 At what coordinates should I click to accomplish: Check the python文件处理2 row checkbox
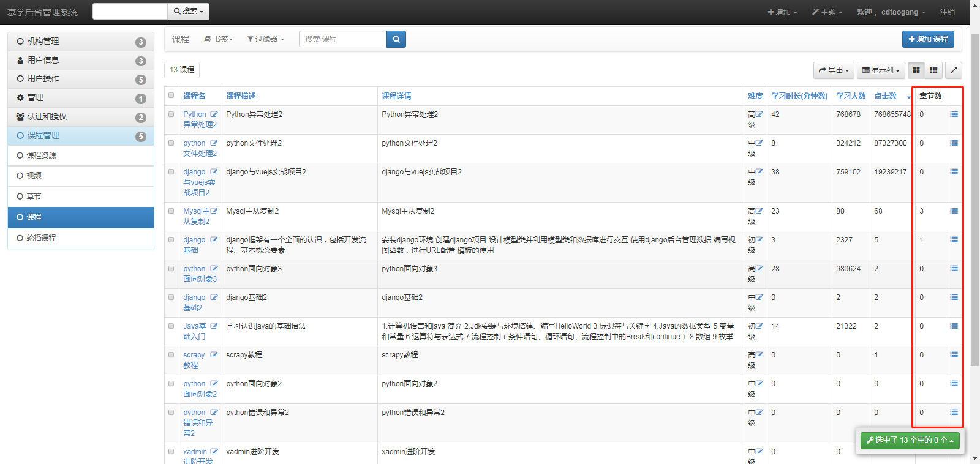tap(171, 143)
